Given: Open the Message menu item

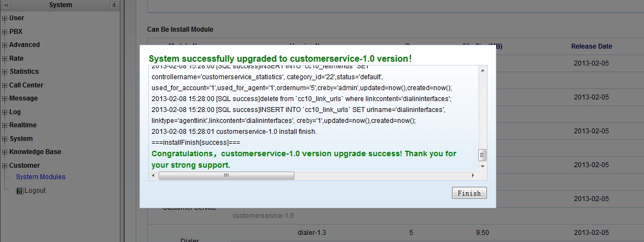Looking at the screenshot, I should [24, 98].
